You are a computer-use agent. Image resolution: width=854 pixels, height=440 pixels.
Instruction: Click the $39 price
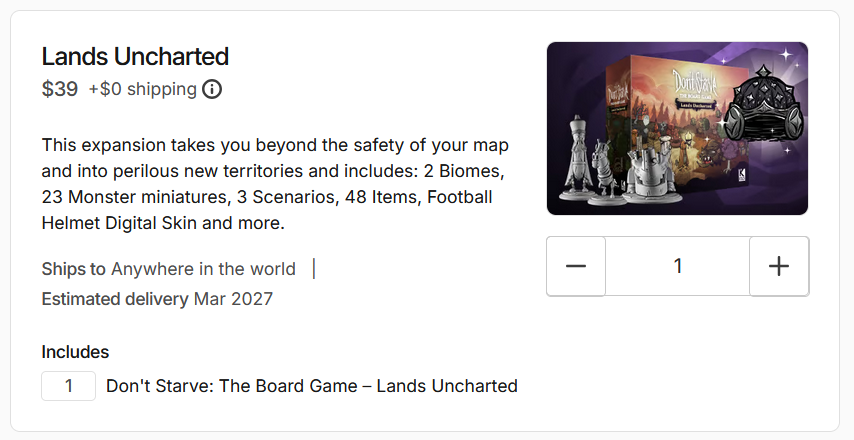coord(60,89)
